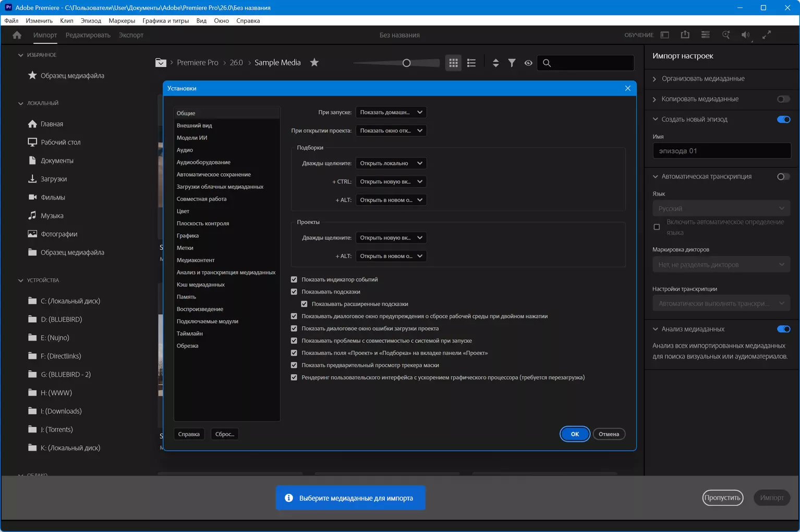This screenshot has width=800, height=532.
Task: Open the Загрузки location
Action: click(x=54, y=179)
